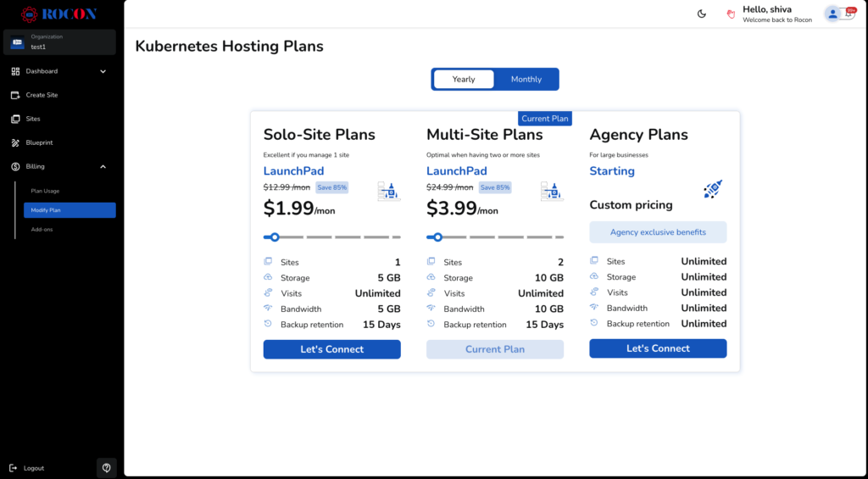Click the waving hand icon
This screenshot has height=479, width=868.
click(730, 14)
